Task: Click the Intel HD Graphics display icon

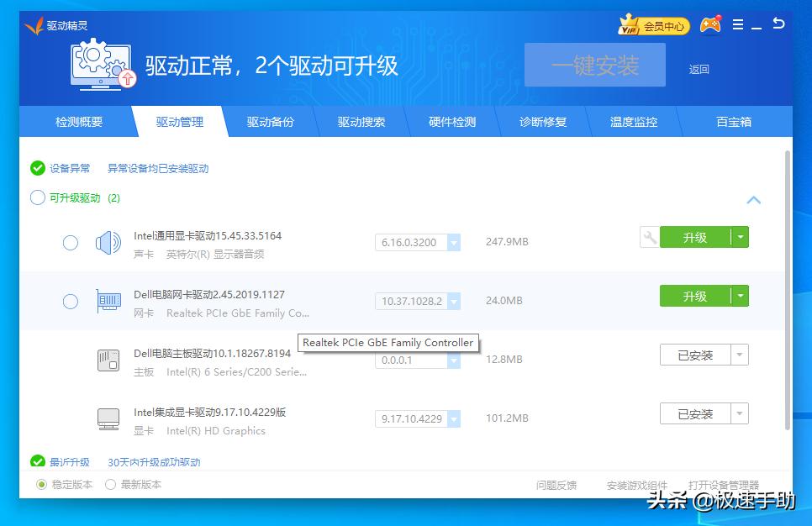Action: point(108,419)
